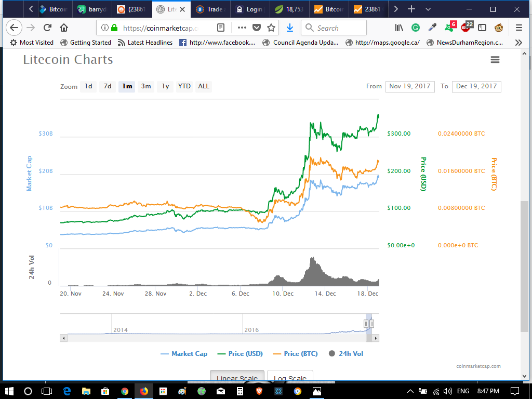Open the Firefox library icon
Image resolution: width=532 pixels, height=399 pixels.
coord(399,28)
